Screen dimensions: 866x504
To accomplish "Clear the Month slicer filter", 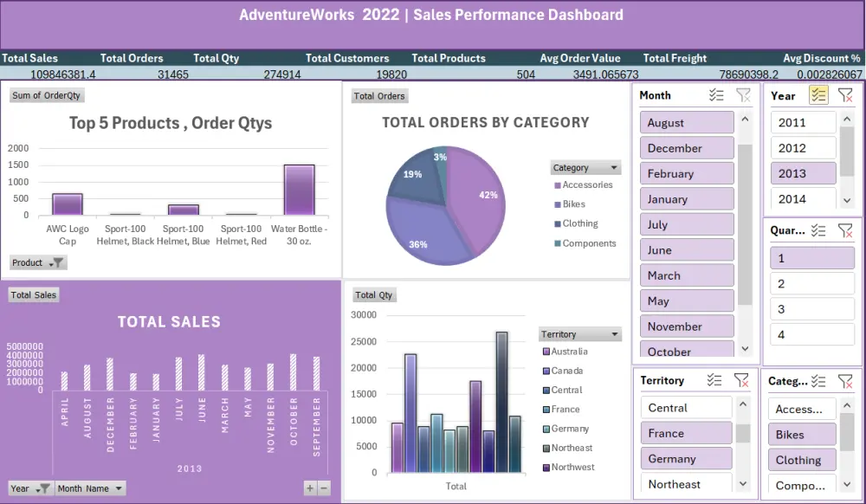I will tap(743, 95).
